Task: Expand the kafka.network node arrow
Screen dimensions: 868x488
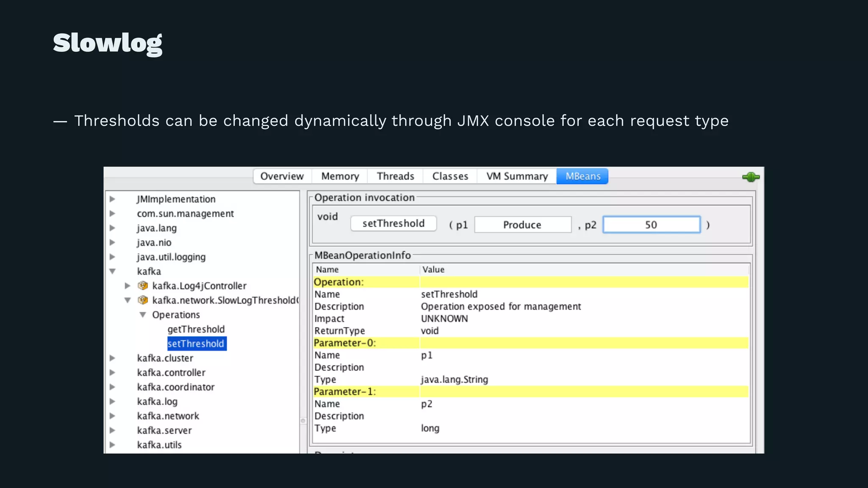Action: point(112,416)
